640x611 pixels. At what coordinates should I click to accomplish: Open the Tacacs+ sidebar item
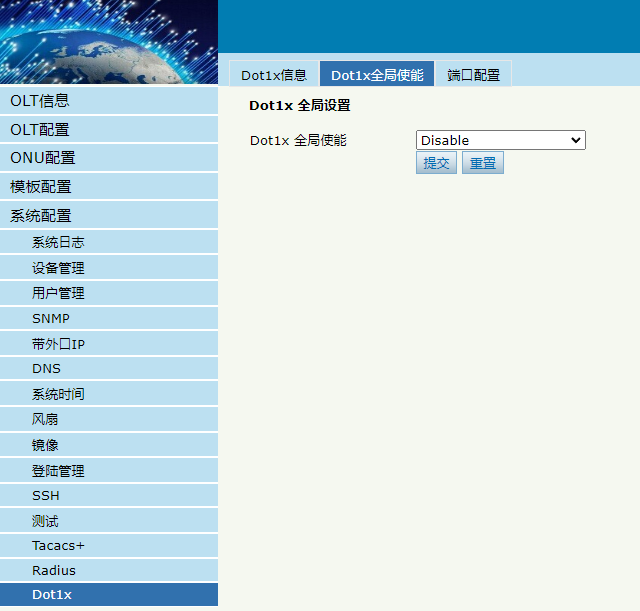point(109,546)
